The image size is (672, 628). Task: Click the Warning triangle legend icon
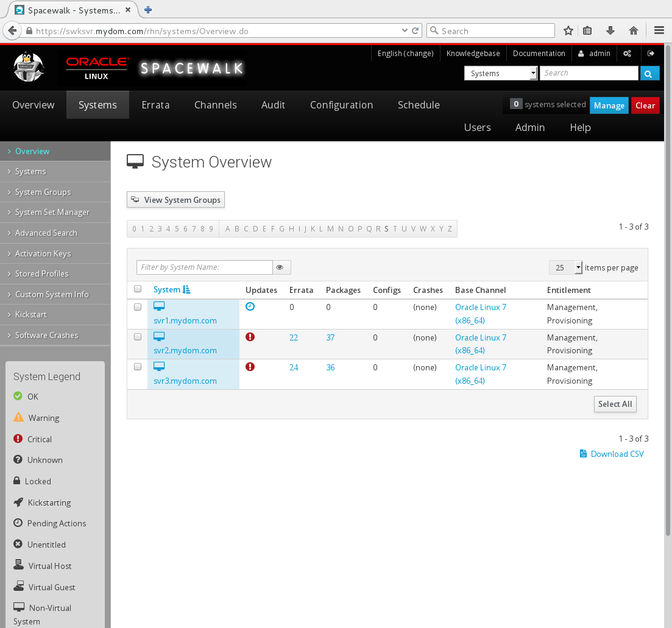(x=18, y=417)
